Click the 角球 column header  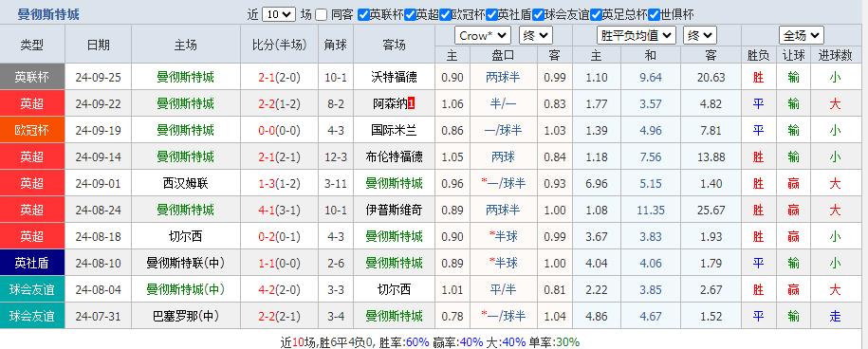336,45
